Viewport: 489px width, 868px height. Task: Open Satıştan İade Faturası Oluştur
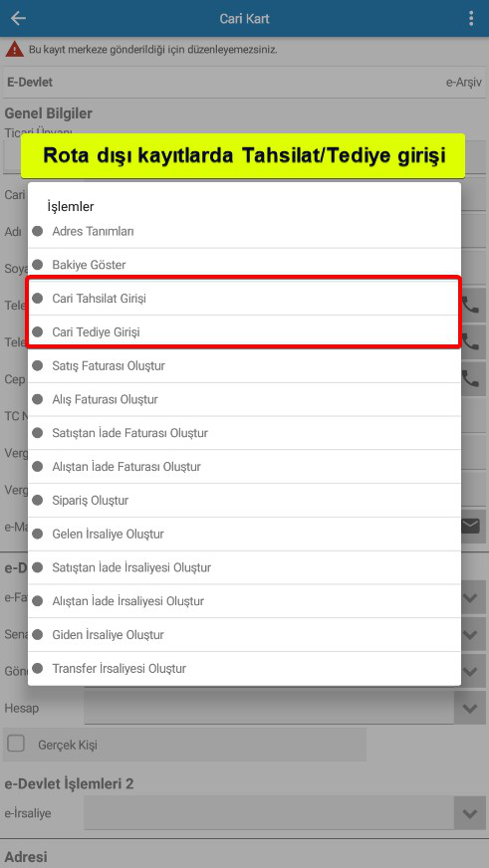pyautogui.click(x=244, y=433)
